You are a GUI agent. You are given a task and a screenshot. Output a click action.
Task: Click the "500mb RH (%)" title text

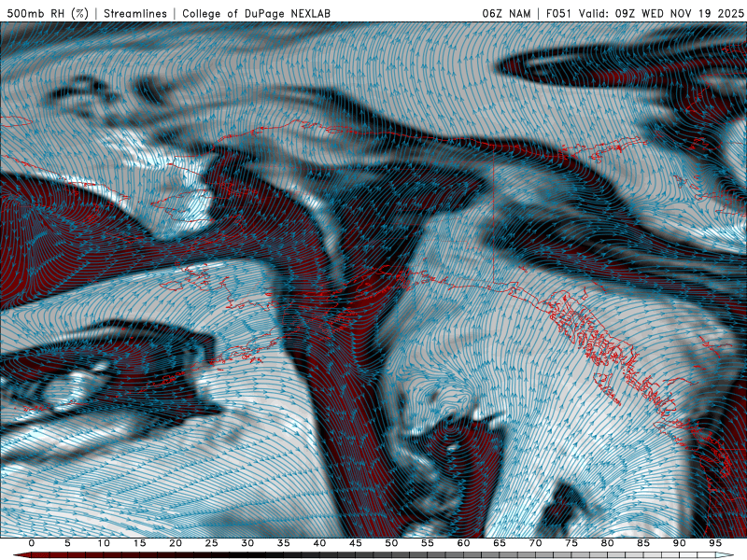pyautogui.click(x=48, y=13)
